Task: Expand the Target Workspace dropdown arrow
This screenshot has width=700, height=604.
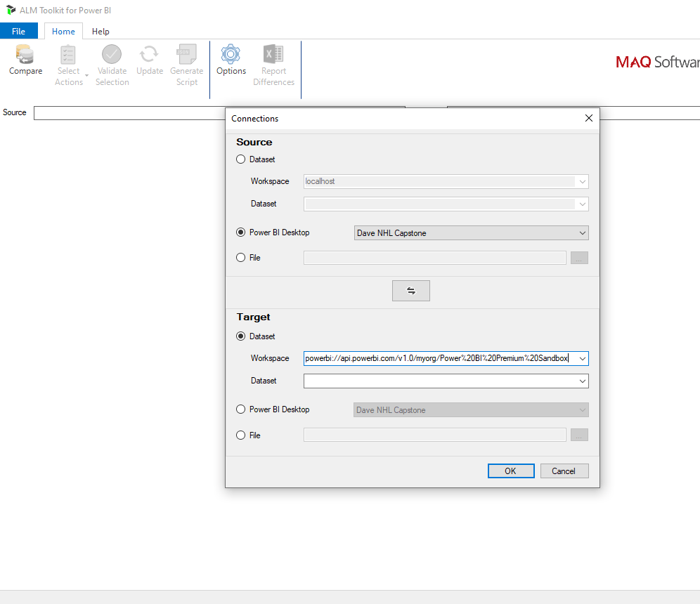Action: (x=582, y=358)
